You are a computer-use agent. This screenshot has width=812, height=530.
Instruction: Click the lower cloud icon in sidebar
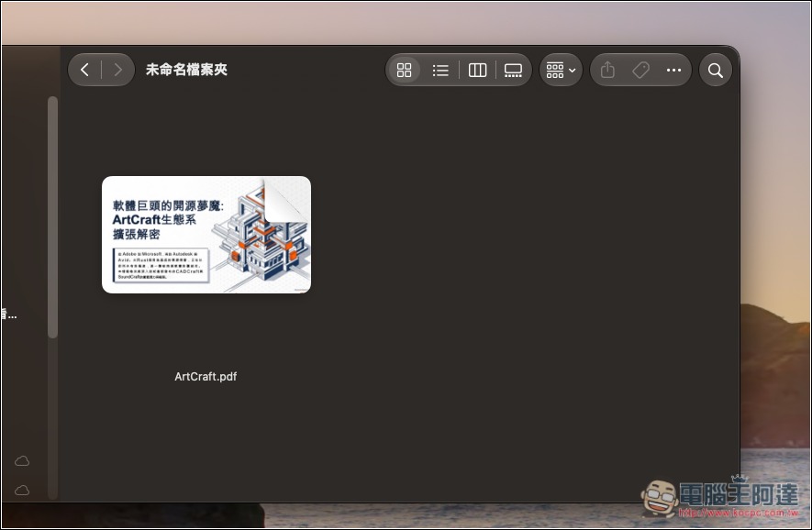click(x=22, y=490)
